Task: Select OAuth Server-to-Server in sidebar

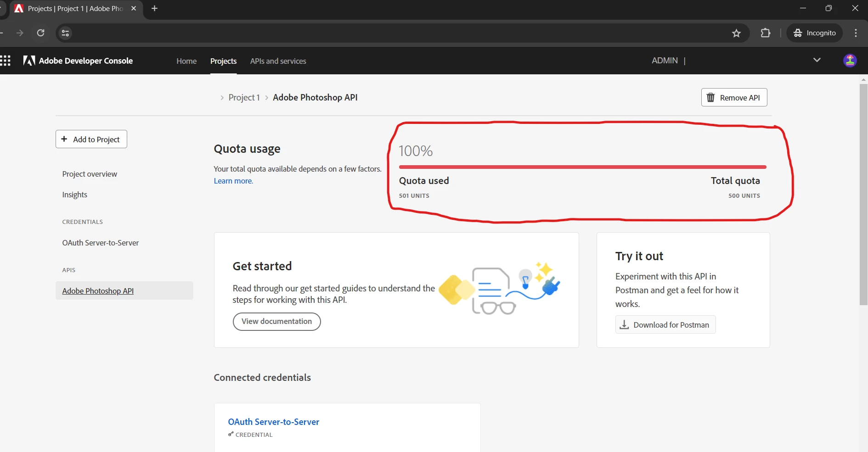Action: click(x=100, y=243)
